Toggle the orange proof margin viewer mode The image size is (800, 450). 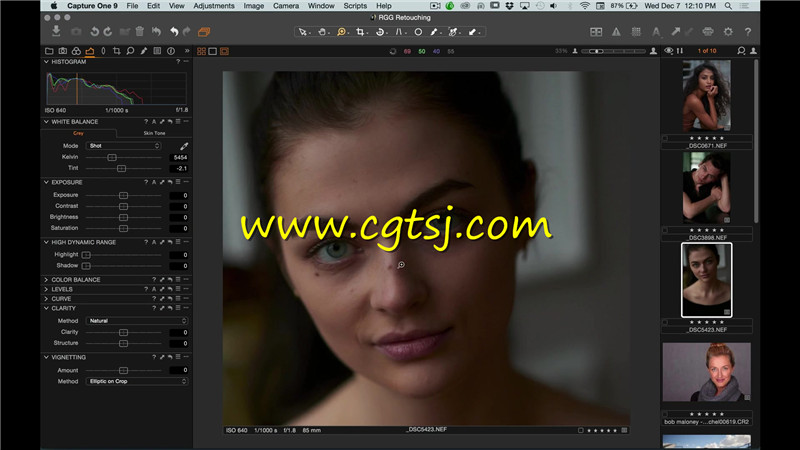coord(224,51)
